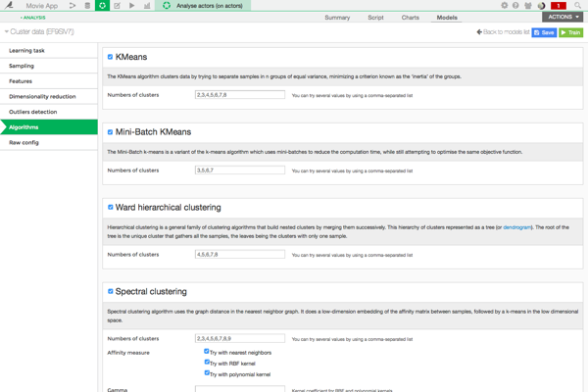Click the green Train button
This screenshot has width=588, height=392.
click(x=570, y=32)
